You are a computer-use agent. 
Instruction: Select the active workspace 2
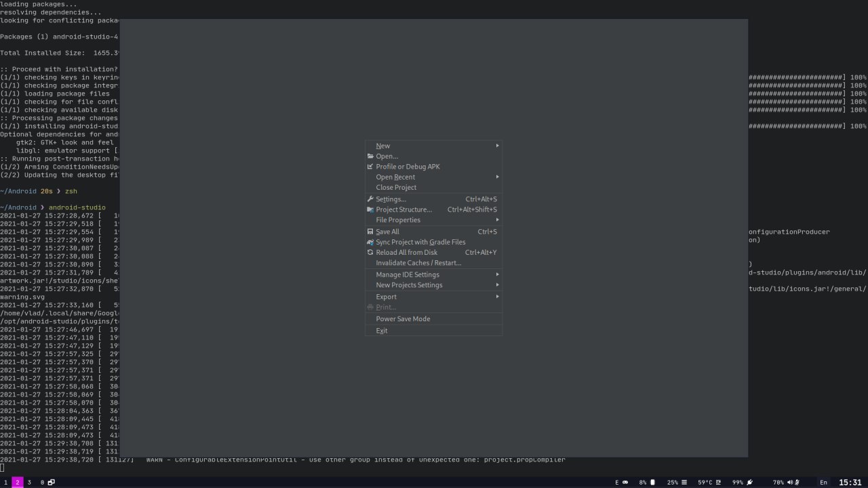(18, 483)
